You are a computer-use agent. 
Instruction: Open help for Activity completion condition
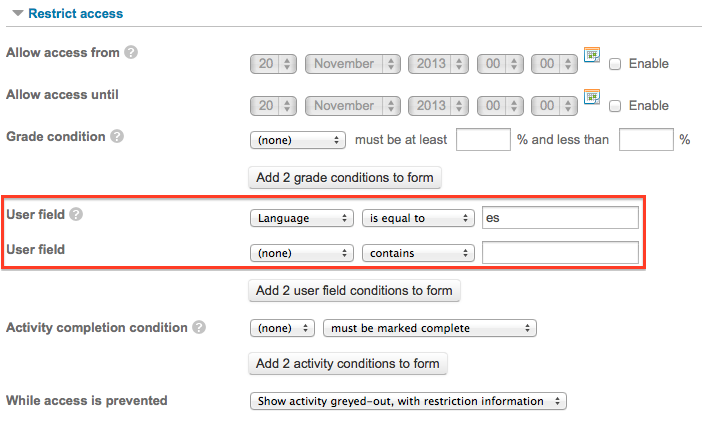199,327
